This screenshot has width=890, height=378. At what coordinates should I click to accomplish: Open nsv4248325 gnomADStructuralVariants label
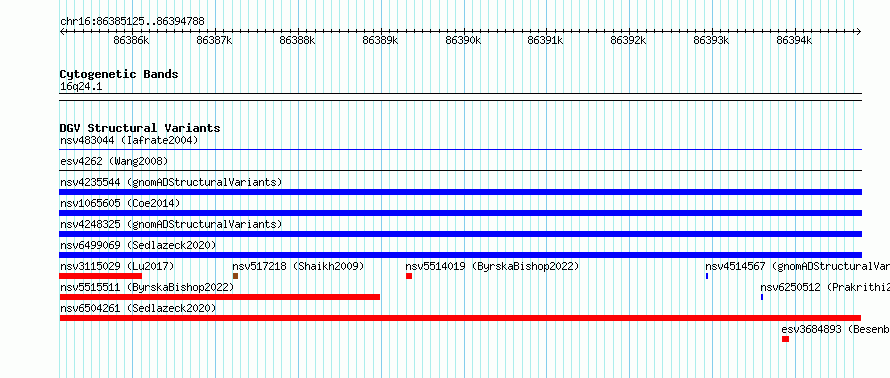coord(171,224)
